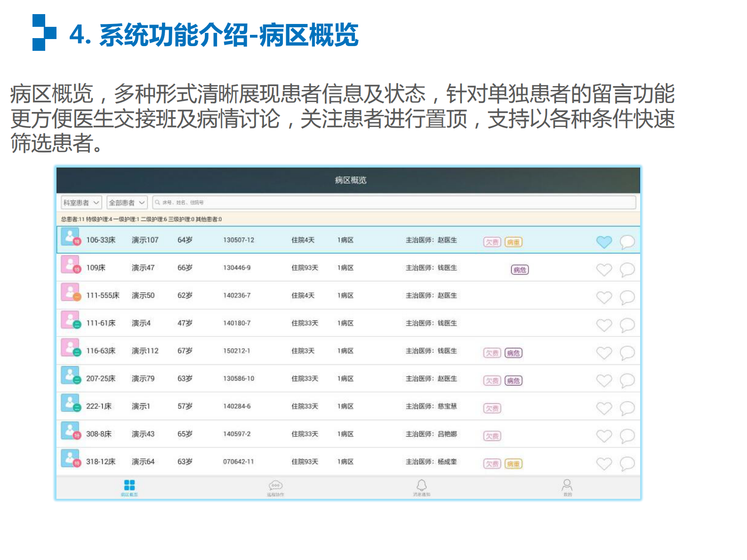Viewport: 747px width, 560px height.
Task: Click the patient search input field
Action: click(x=394, y=202)
